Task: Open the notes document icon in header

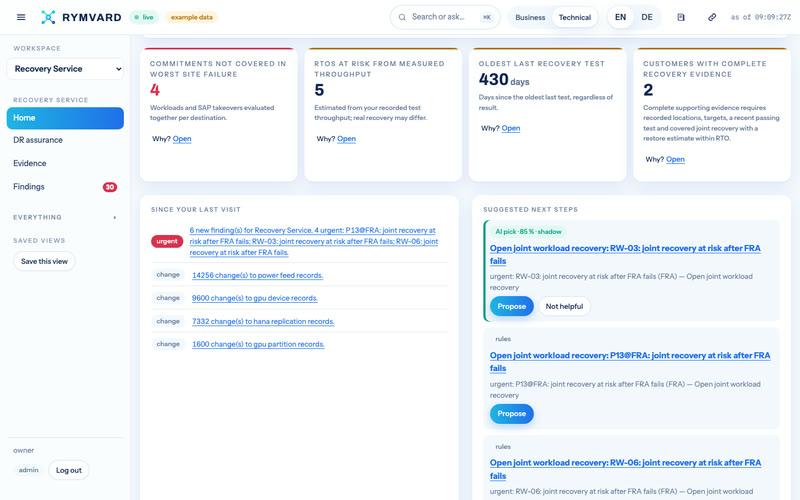Action: point(681,17)
